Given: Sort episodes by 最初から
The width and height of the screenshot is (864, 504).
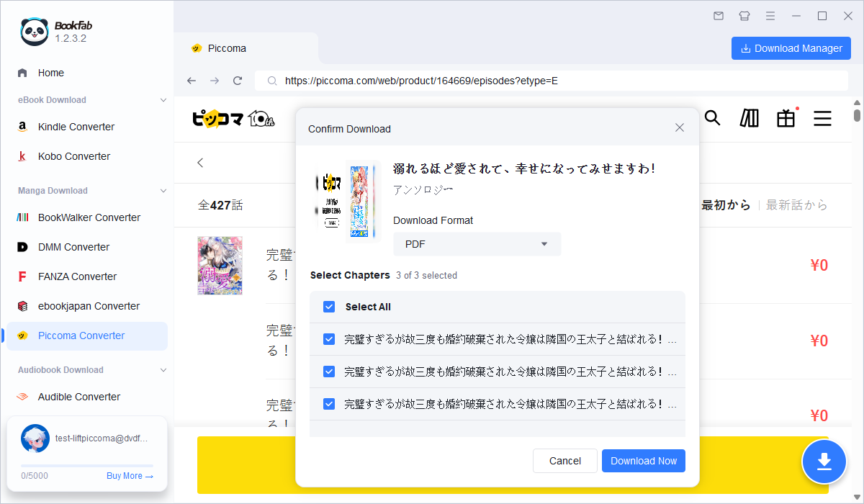Looking at the screenshot, I should pyautogui.click(x=726, y=205).
